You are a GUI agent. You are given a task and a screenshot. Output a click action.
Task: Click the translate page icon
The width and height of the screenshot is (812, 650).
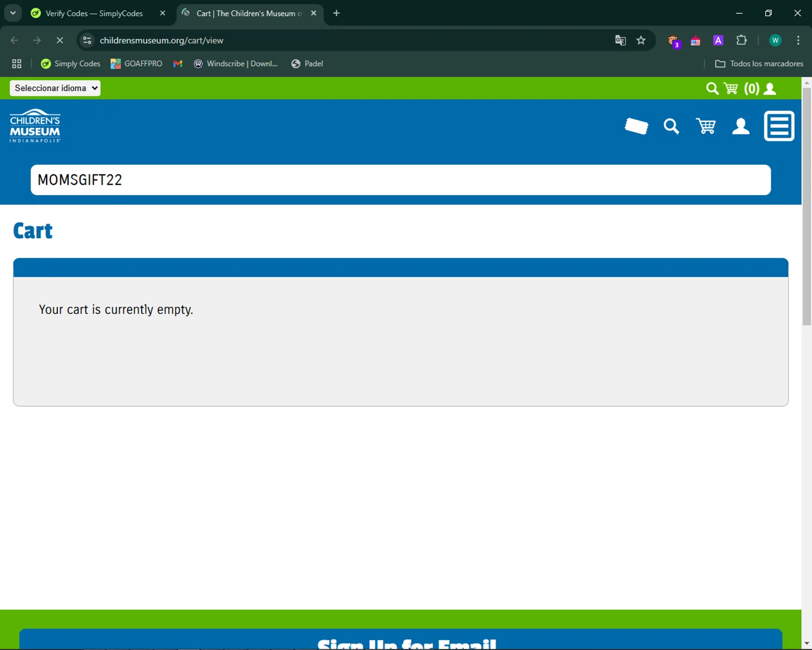click(620, 40)
